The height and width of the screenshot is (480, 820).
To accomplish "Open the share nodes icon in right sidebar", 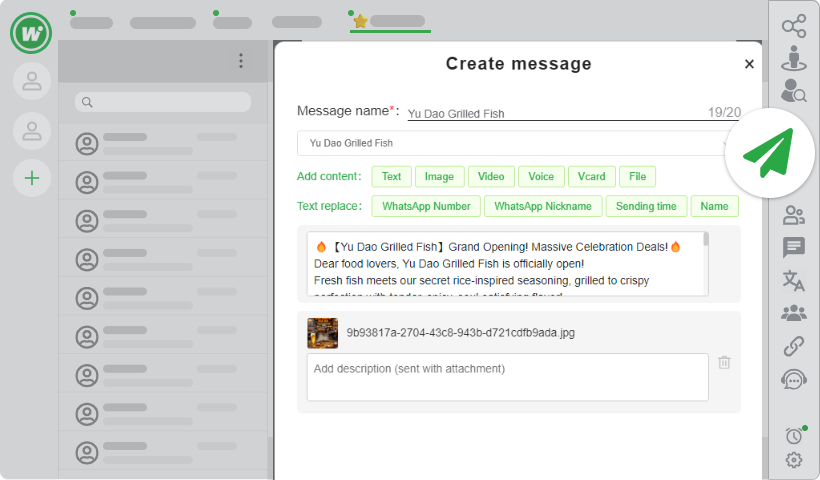I will 793,26.
